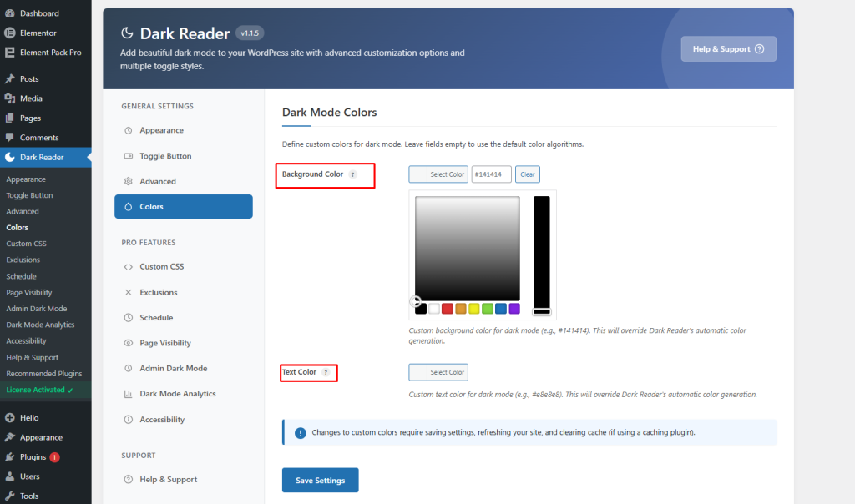Open Help & Support in settings nav

183,480
